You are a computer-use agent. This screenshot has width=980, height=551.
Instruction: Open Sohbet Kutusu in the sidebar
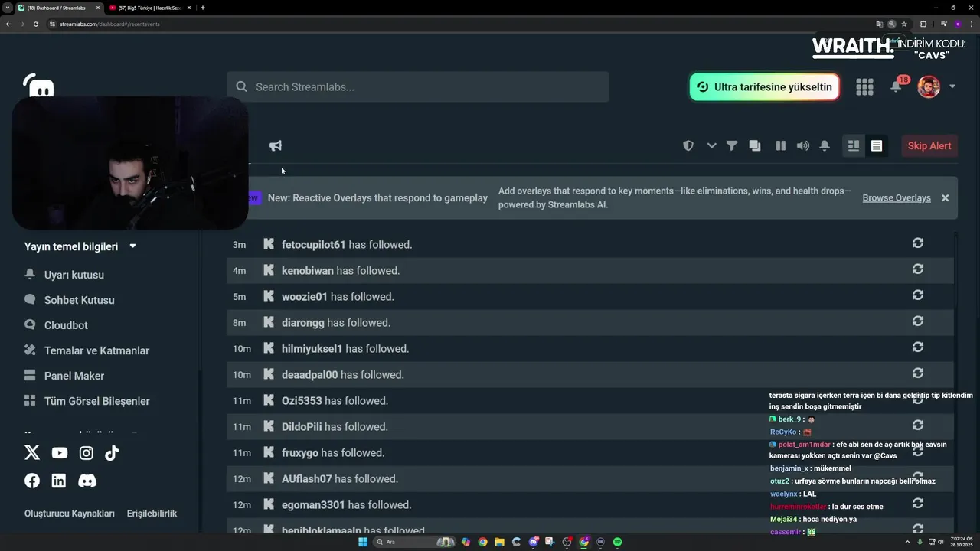(70, 300)
